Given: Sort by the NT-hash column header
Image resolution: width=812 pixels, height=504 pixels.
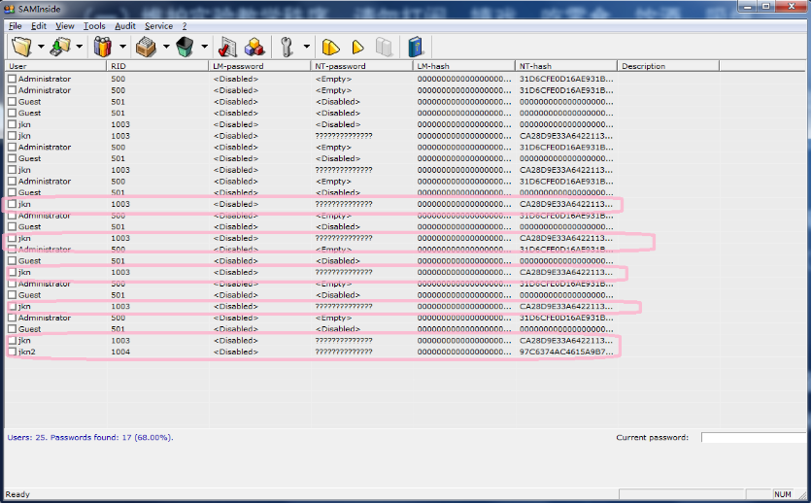Looking at the screenshot, I should pos(566,66).
